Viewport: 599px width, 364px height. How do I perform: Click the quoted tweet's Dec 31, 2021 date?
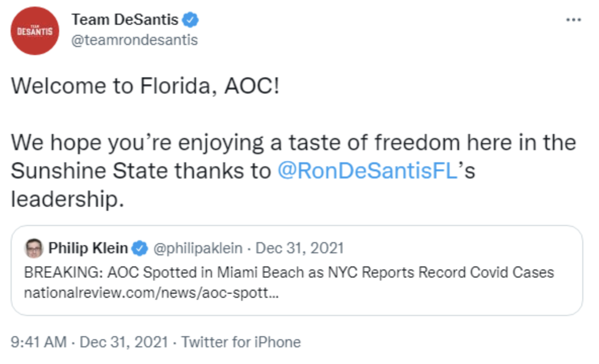pyautogui.click(x=299, y=248)
